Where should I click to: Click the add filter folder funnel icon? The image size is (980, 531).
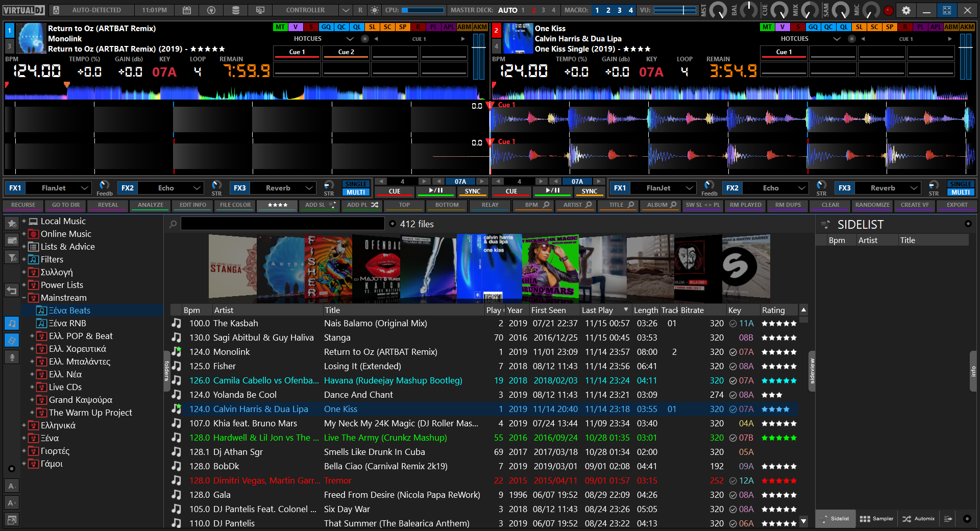12,258
